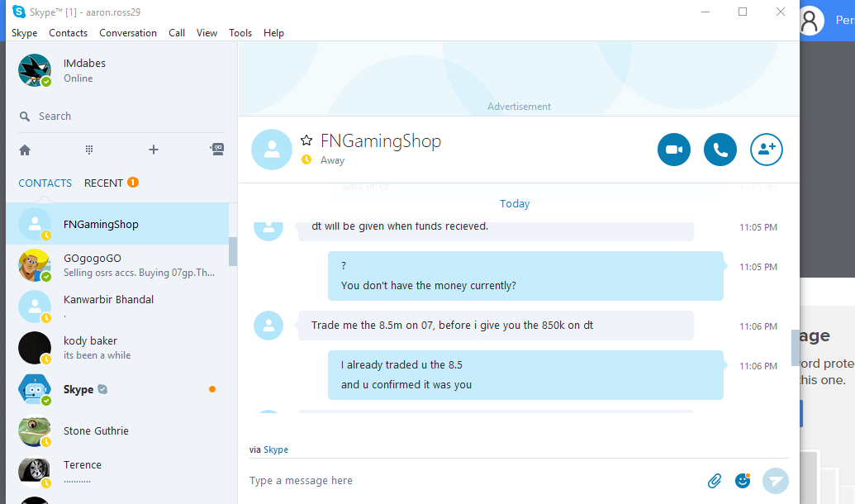Viewport: 855px width, 504px height.
Task: Minimize the Skype window
Action: [x=705, y=12]
